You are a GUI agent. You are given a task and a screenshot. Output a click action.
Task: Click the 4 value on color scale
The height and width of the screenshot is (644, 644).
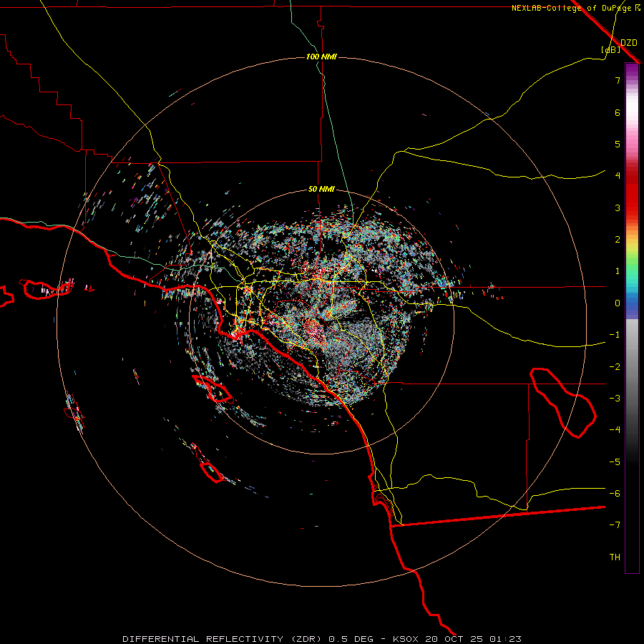pos(618,175)
